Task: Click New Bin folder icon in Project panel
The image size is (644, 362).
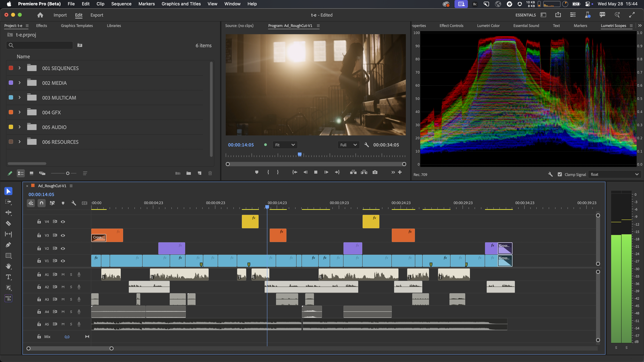Action: (189, 173)
